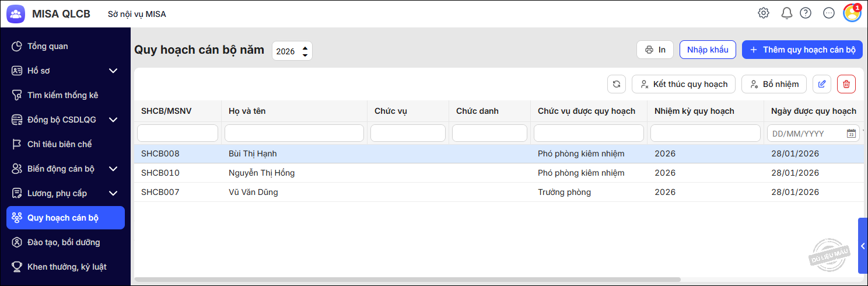Click Thêm quy hoạch cán bộ button
The height and width of the screenshot is (286, 868).
click(x=802, y=50)
